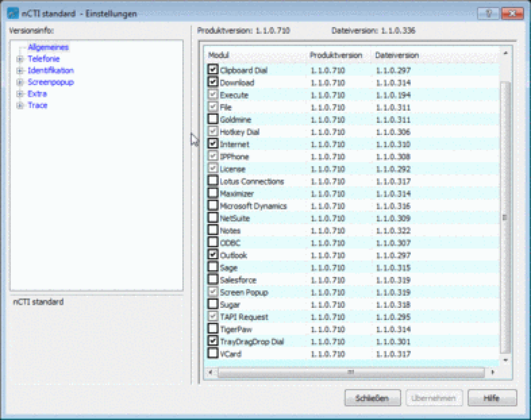Viewport: 531px width, 420px height.
Task: Click the horizontal scroll left arrow
Action: point(210,372)
